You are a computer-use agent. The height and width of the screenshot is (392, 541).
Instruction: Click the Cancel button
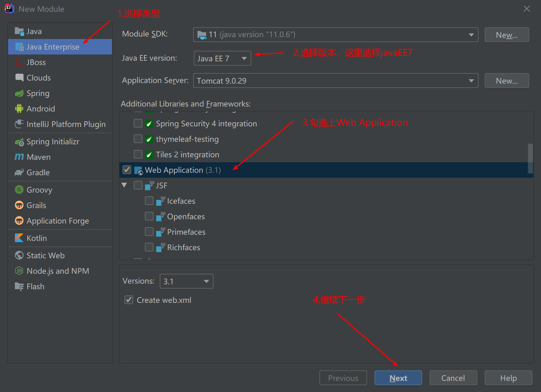pos(453,378)
